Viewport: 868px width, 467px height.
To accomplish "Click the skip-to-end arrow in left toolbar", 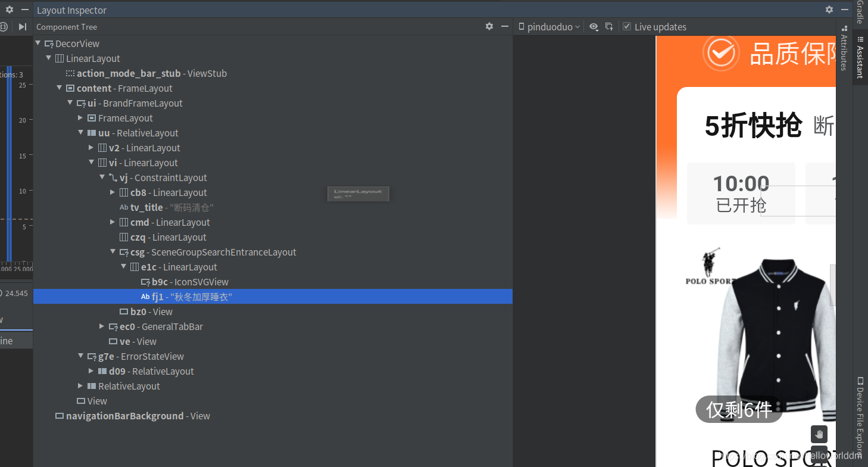I will [23, 27].
